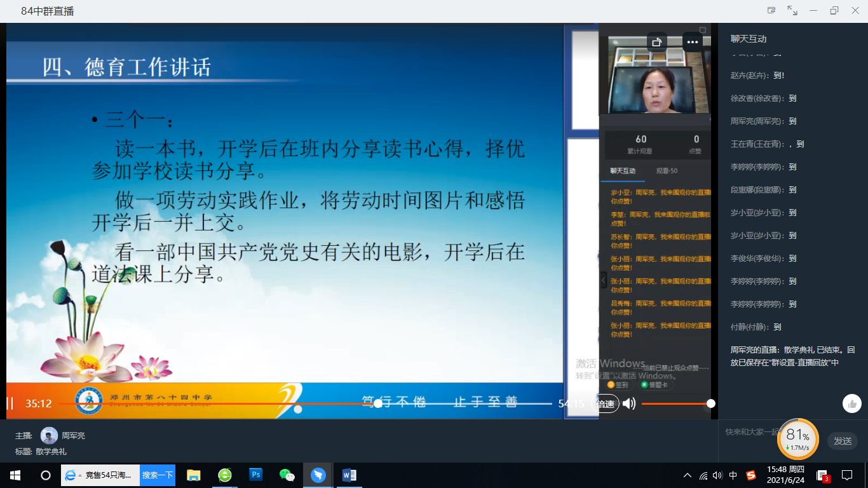This screenshot has height=488, width=868.
Task: Open the three-dots more options menu
Action: pyautogui.click(x=692, y=43)
